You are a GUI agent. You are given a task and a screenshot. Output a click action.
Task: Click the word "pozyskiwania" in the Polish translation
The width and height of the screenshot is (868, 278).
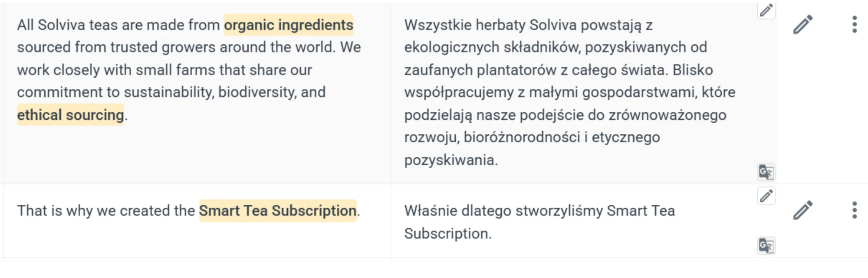[450, 160]
